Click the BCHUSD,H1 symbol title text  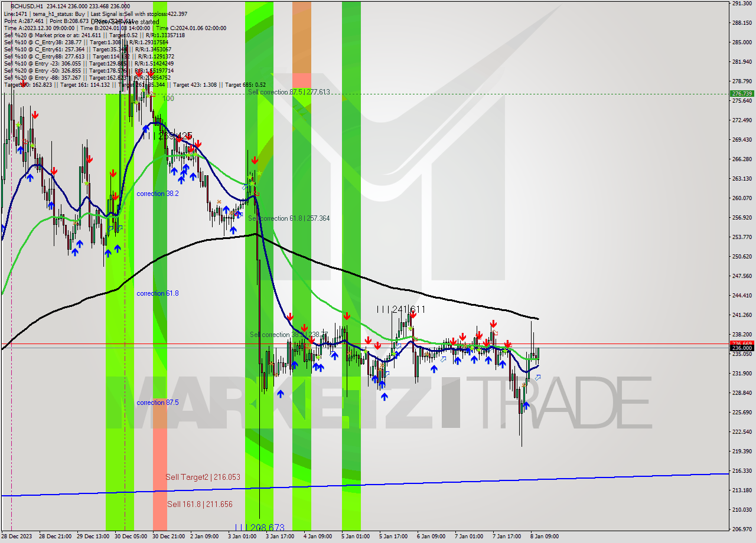[x=27, y=5]
